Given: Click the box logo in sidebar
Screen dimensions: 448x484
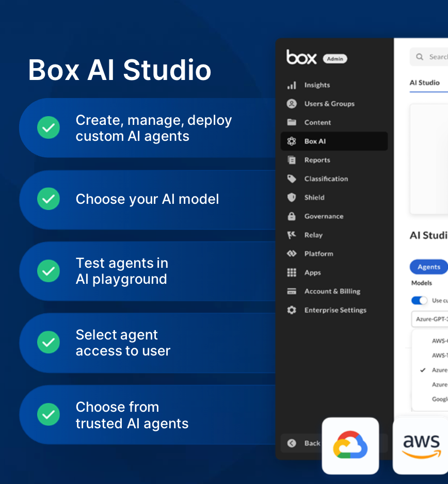Looking at the screenshot, I should pyautogui.click(x=301, y=57).
